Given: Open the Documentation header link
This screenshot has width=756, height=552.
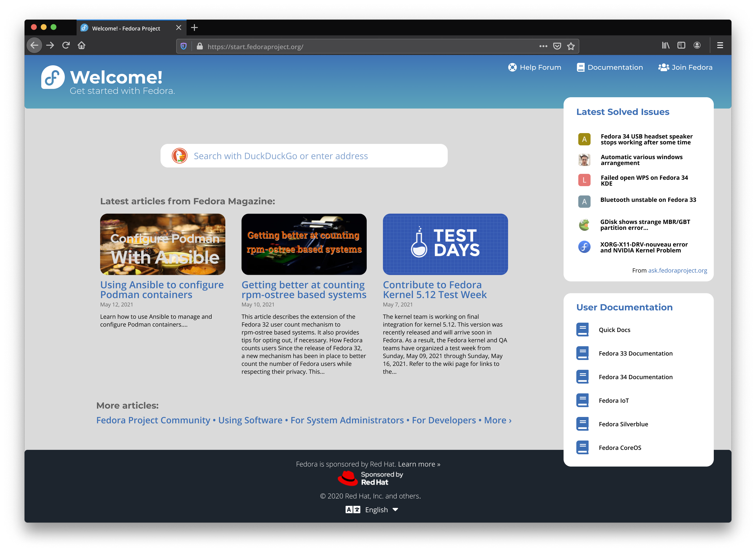Looking at the screenshot, I should pos(610,68).
